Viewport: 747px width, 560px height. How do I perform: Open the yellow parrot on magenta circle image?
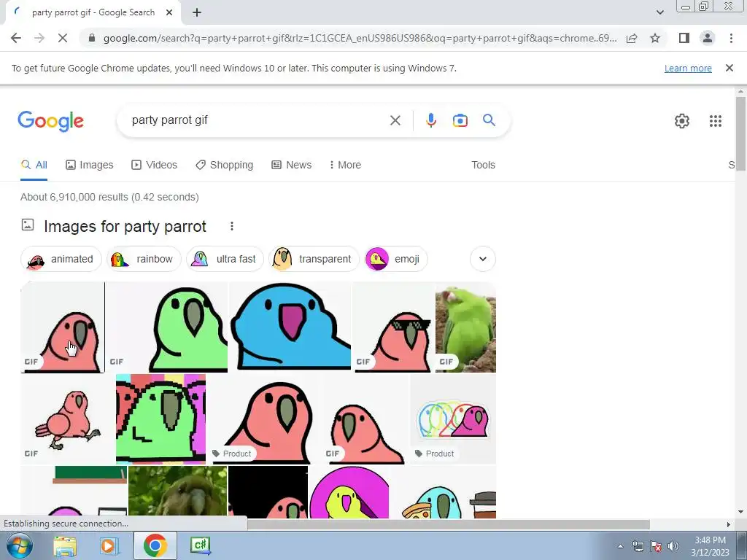(x=349, y=492)
